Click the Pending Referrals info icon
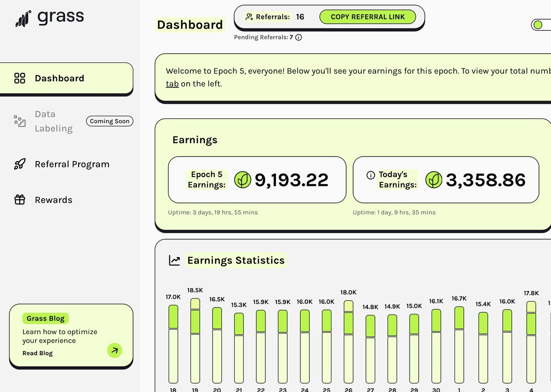The height and width of the screenshot is (392, 551). click(x=298, y=38)
